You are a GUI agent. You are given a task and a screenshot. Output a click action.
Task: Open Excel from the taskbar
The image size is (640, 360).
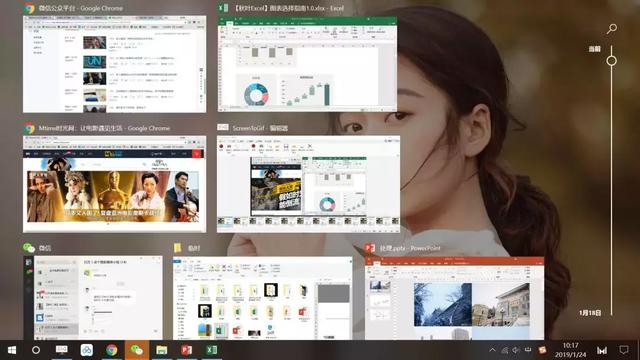(211, 350)
